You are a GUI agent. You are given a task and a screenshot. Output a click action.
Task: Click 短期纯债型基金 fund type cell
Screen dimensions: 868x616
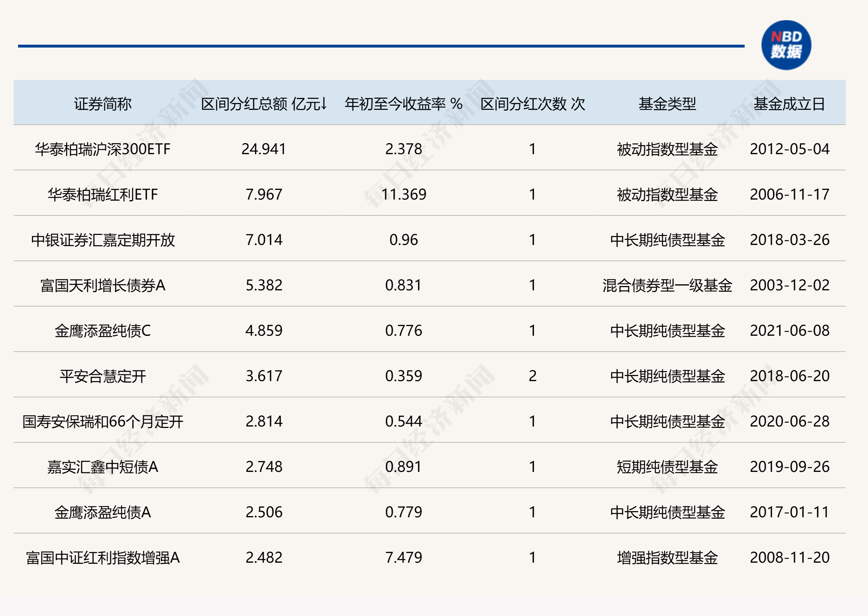coord(667,467)
